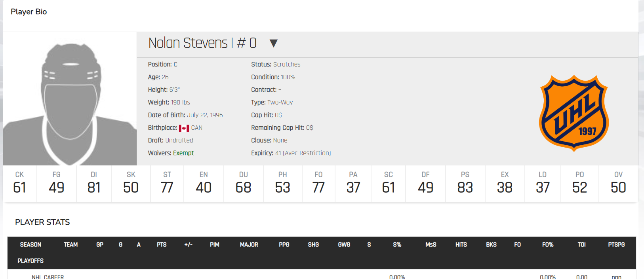This screenshot has width=644, height=279.
Task: Click the Player Bio heading
Action: 29,12
